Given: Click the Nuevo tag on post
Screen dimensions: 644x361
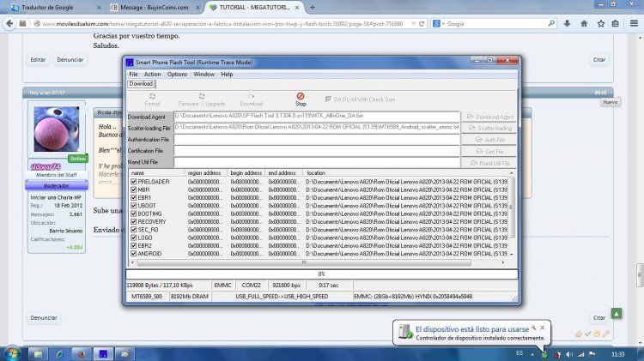Looking at the screenshot, I should coord(610,102).
